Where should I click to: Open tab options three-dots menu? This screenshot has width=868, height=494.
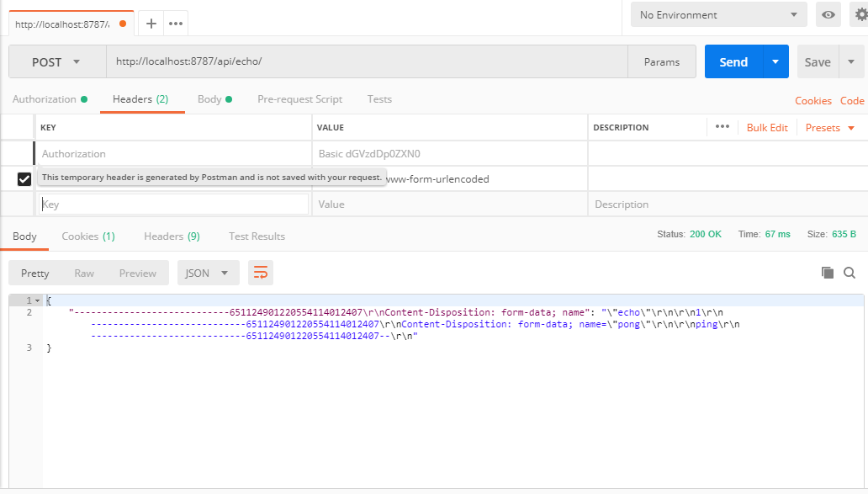tap(176, 24)
